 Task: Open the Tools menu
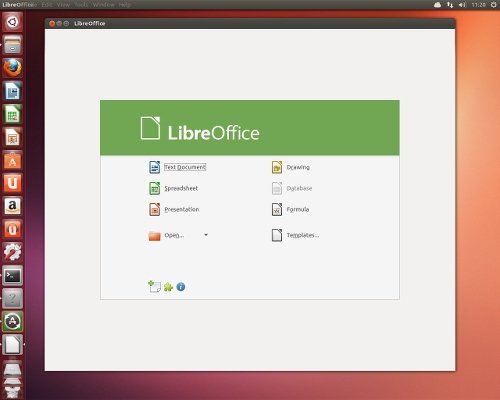coord(81,5)
